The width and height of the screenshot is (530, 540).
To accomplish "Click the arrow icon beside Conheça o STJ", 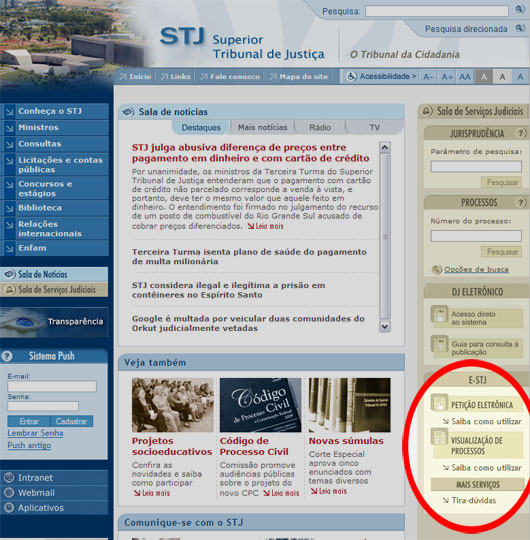I will point(9,112).
